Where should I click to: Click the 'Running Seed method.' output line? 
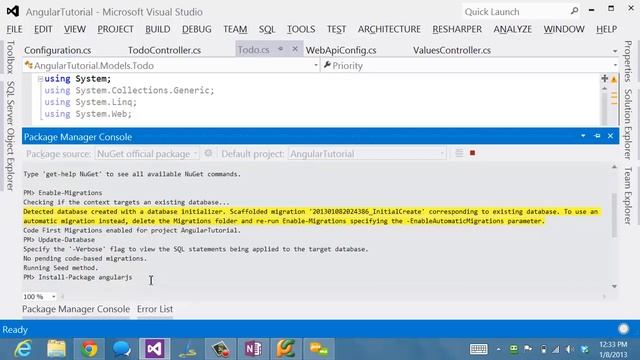60,268
